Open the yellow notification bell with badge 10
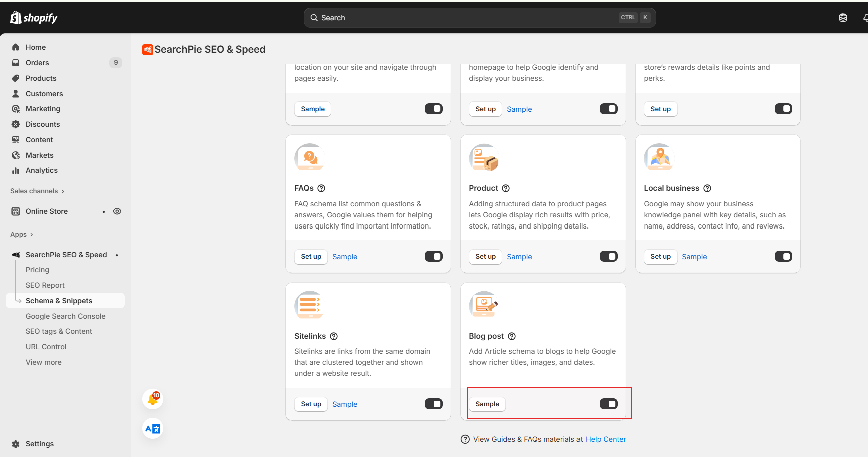This screenshot has width=868, height=457. (x=152, y=399)
